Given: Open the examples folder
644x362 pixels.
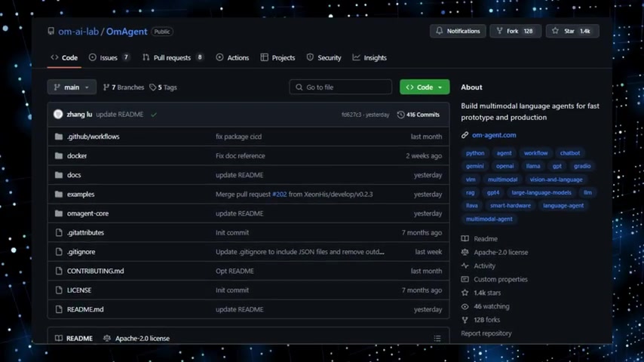Looking at the screenshot, I should coord(81,194).
